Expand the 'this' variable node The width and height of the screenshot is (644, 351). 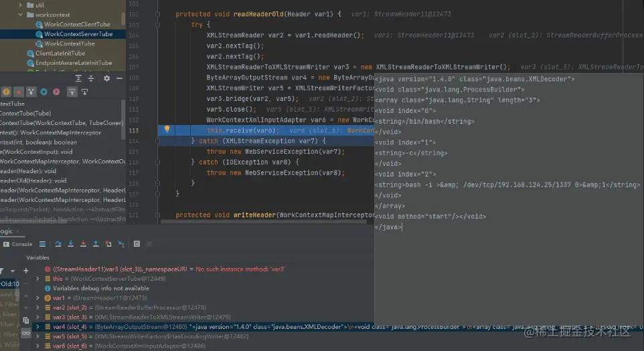[x=37, y=278]
